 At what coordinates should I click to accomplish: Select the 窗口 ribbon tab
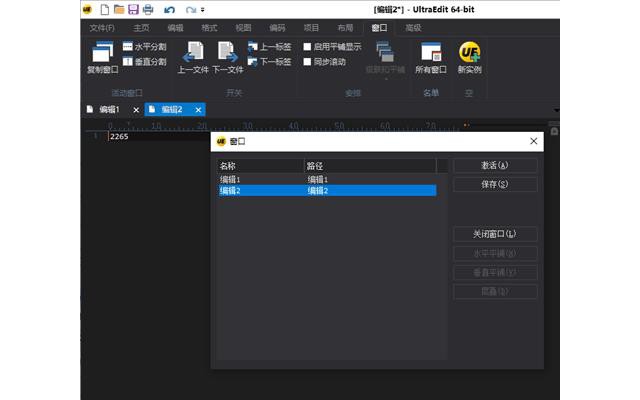point(379,28)
